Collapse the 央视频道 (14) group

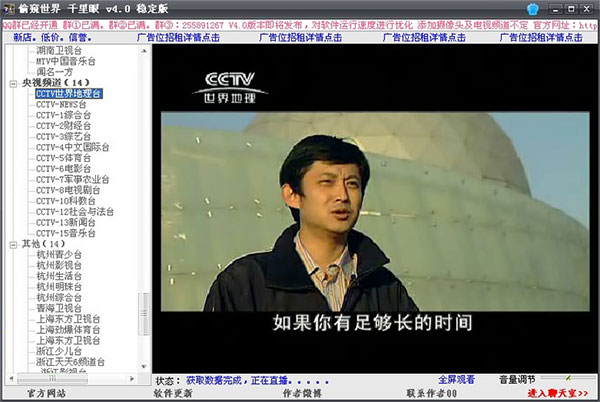tap(13, 83)
